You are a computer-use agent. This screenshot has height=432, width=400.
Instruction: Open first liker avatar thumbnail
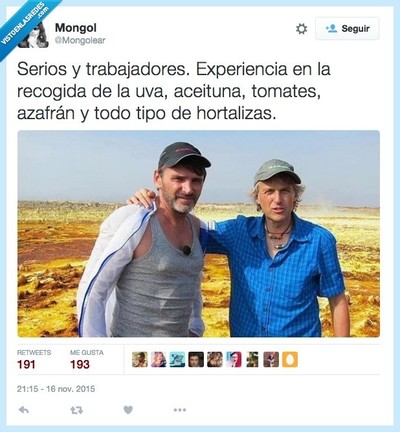(x=140, y=360)
